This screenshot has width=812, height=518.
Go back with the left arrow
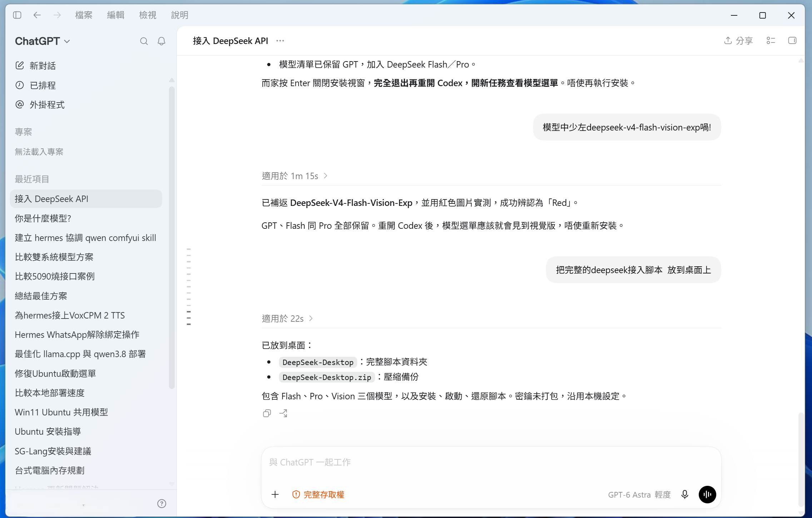[x=37, y=15]
